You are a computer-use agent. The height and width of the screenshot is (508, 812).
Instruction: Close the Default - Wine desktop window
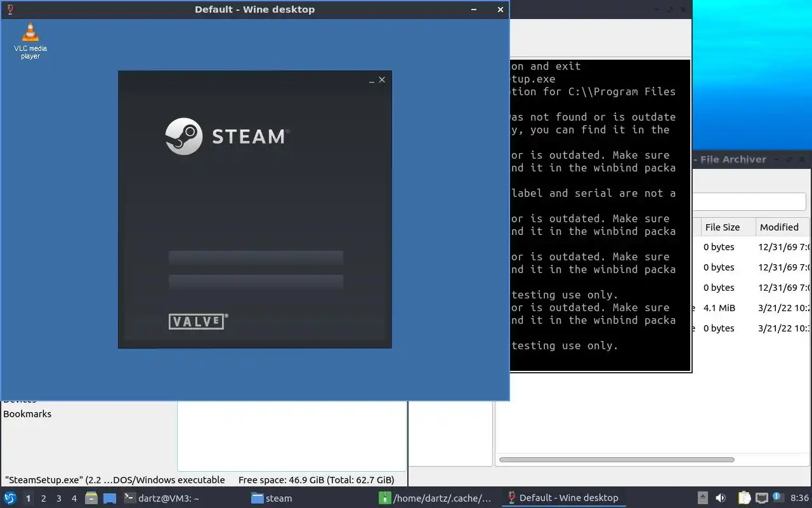[500, 10]
